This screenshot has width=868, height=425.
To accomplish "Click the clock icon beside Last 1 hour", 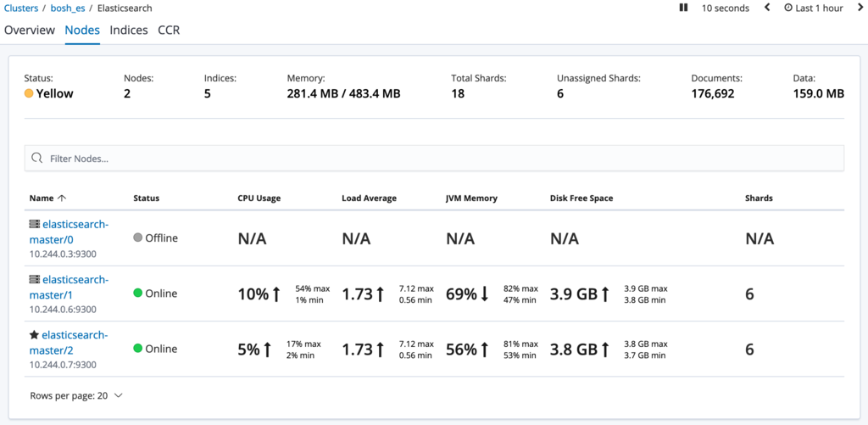I will pyautogui.click(x=788, y=8).
